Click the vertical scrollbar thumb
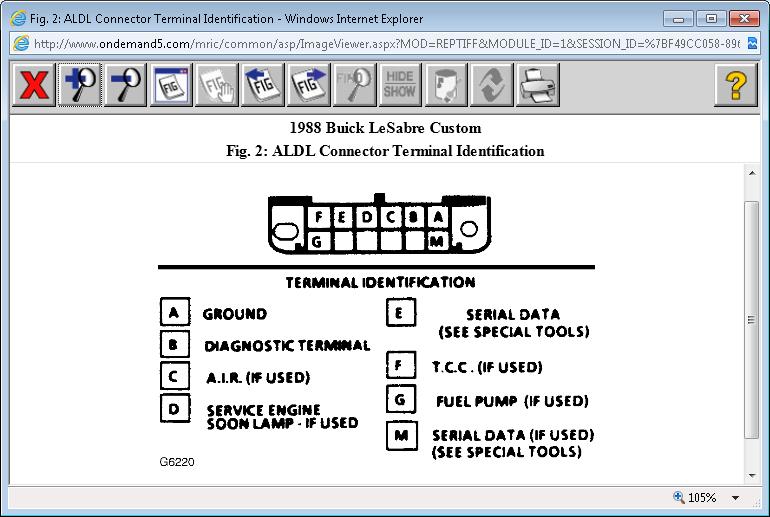Image resolution: width=770 pixels, height=517 pixels. (751, 320)
